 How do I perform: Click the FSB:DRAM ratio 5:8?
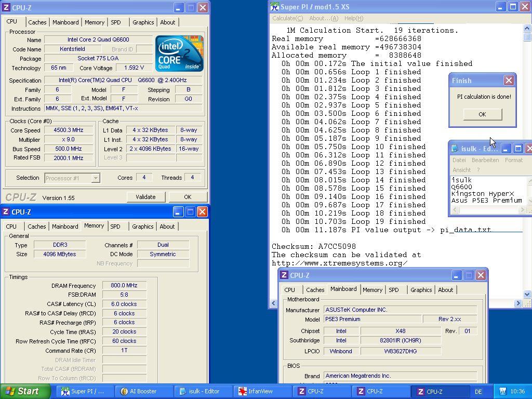coord(124,295)
